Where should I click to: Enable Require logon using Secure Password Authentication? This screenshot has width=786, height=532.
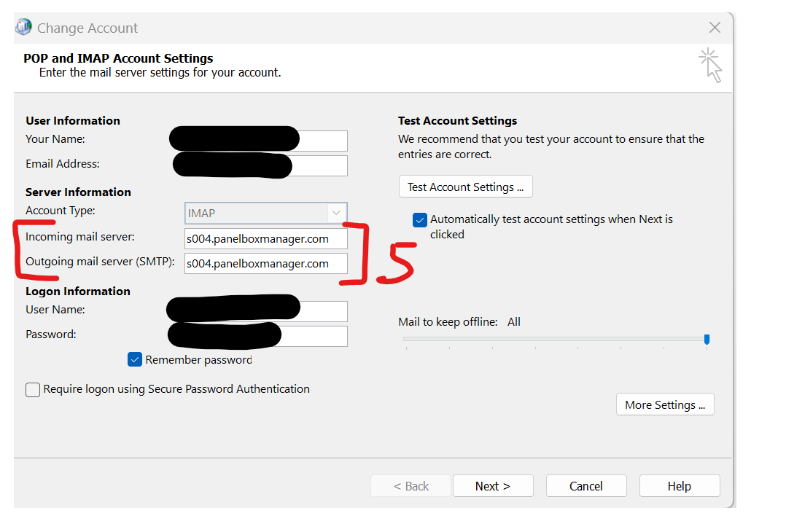(33, 390)
